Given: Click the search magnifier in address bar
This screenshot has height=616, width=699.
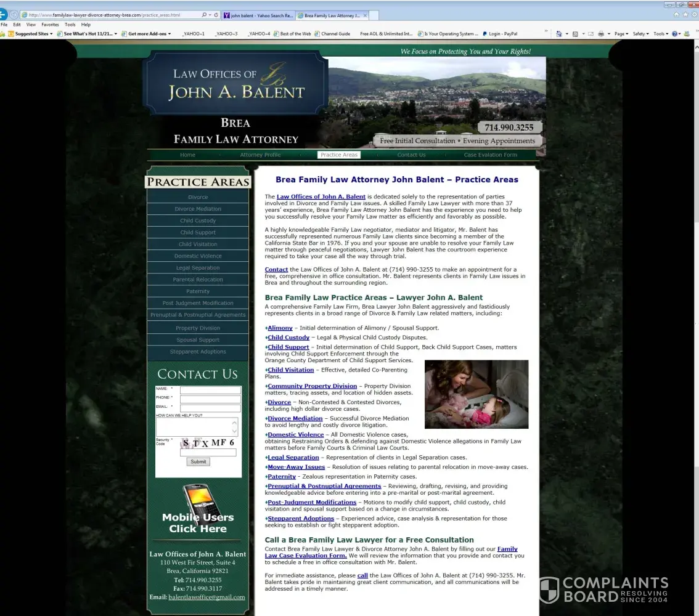Looking at the screenshot, I should [x=204, y=15].
